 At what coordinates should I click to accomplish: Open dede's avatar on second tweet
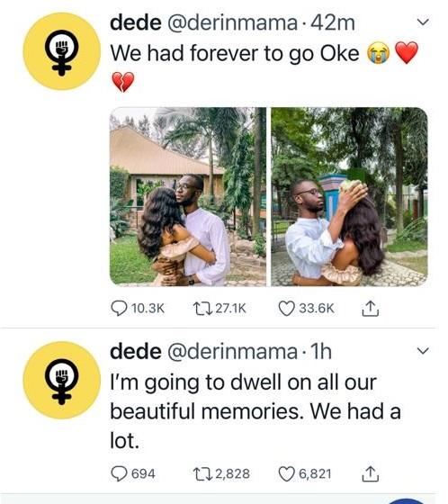(x=62, y=380)
